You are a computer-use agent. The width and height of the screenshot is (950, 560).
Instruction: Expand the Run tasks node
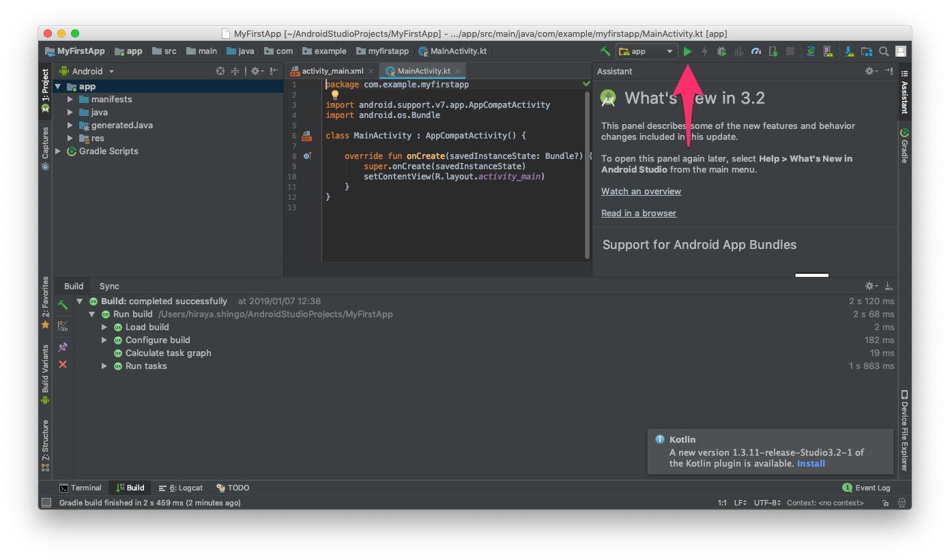click(x=104, y=366)
